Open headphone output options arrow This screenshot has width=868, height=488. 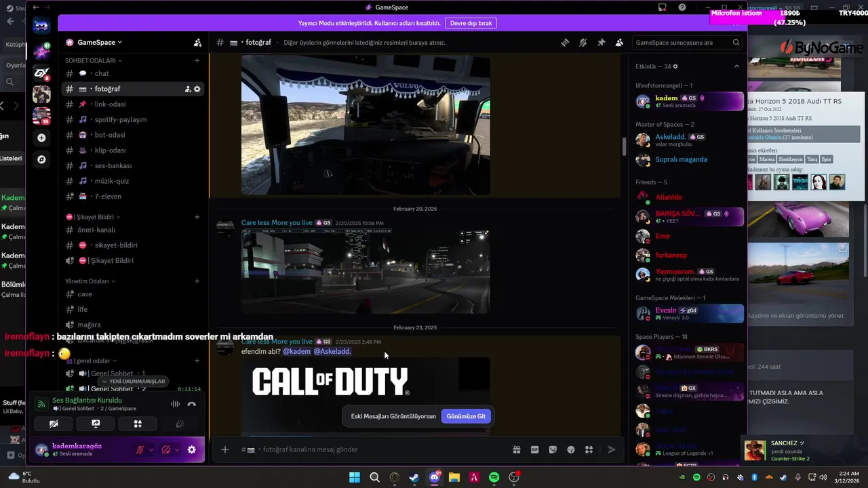177,449
